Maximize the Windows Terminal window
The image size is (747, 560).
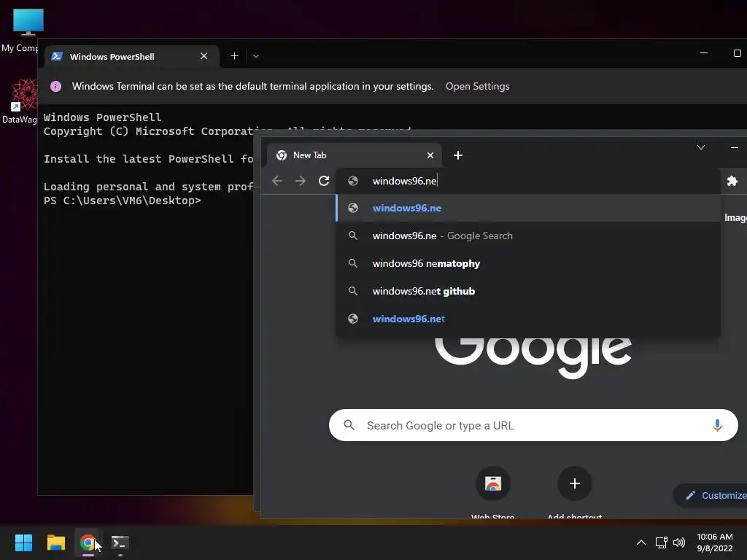(737, 52)
